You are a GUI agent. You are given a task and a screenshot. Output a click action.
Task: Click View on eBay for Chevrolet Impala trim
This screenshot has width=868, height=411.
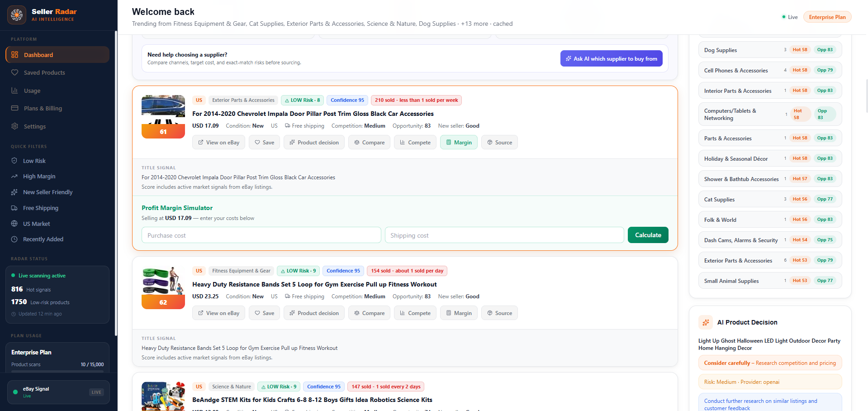pyautogui.click(x=219, y=142)
